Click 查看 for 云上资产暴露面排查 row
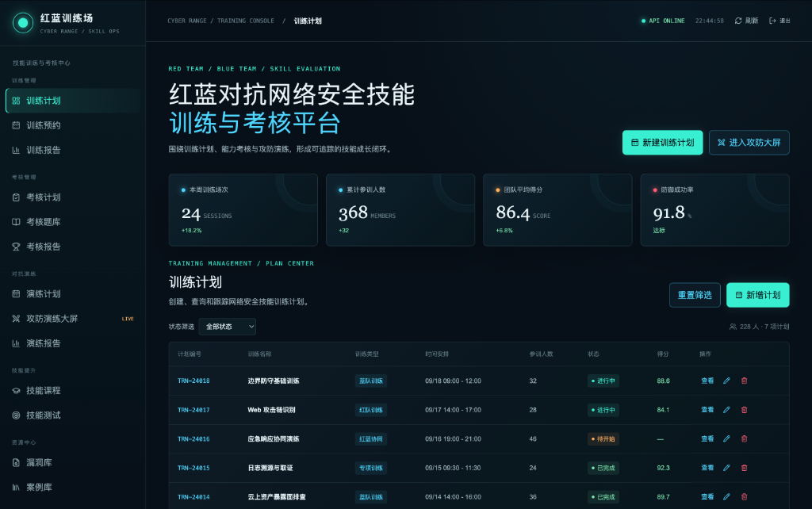This screenshot has height=509, width=812. point(707,496)
